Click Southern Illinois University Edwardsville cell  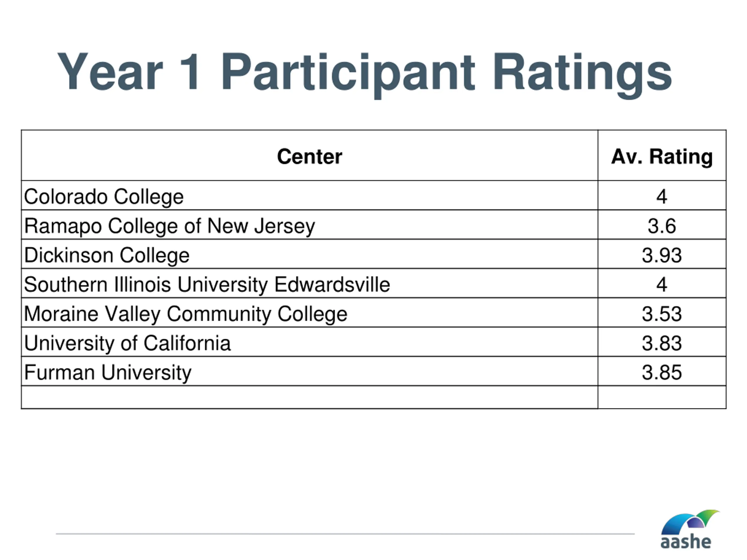[207, 284]
